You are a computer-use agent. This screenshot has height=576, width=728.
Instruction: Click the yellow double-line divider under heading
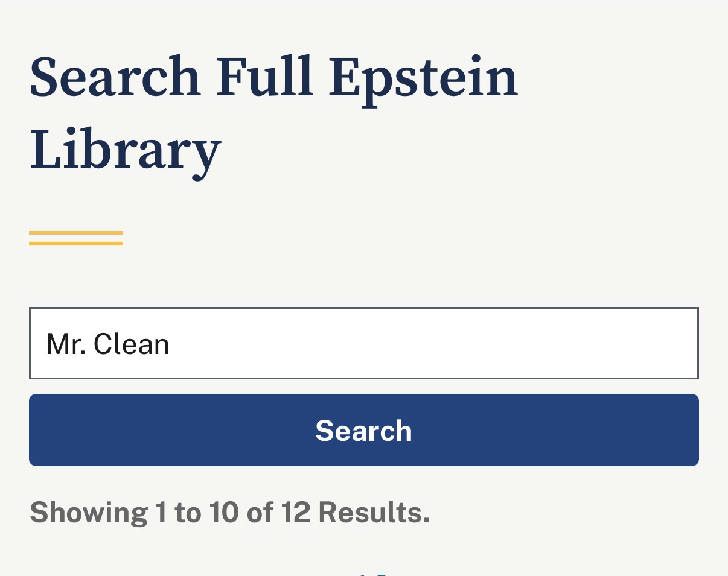click(x=76, y=238)
